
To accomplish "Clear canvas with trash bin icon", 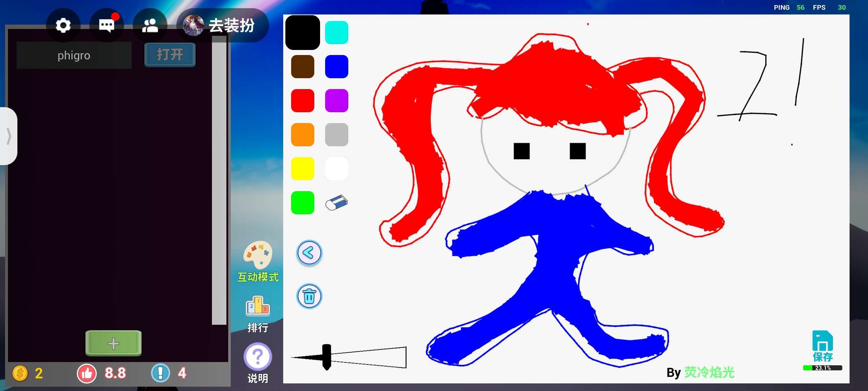I will point(309,296).
